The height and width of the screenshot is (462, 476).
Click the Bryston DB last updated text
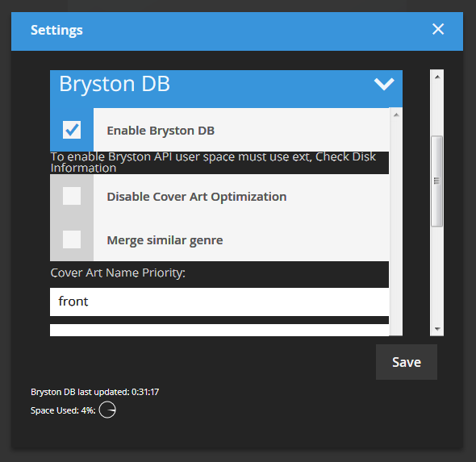click(x=94, y=392)
